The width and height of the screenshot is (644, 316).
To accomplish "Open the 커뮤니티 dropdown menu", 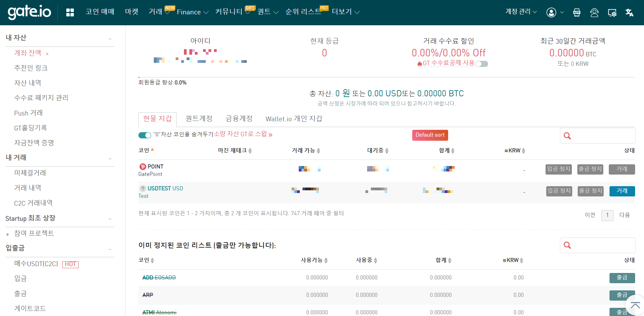I will coord(232,12).
